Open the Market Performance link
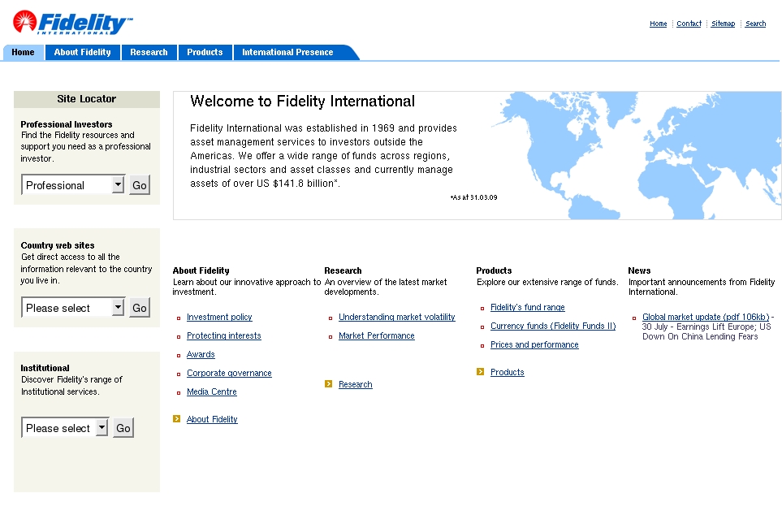This screenshot has width=782, height=532. point(377,335)
